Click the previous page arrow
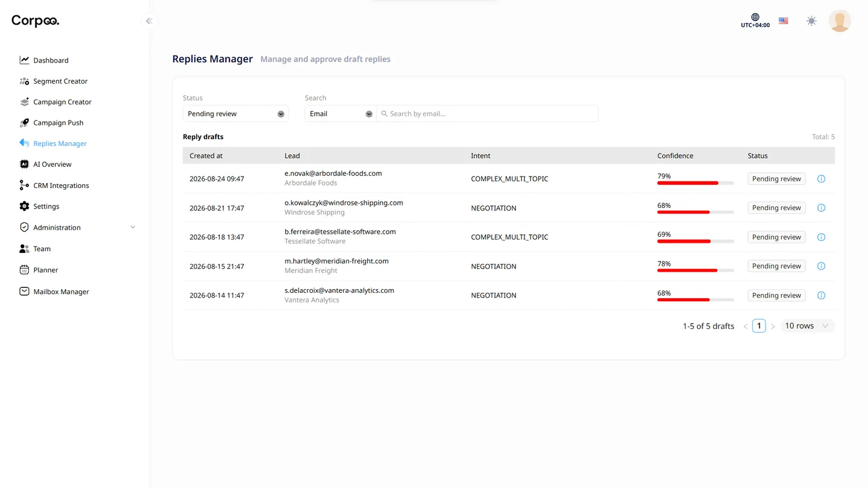Viewport: 868px width, 488px height. [746, 327]
